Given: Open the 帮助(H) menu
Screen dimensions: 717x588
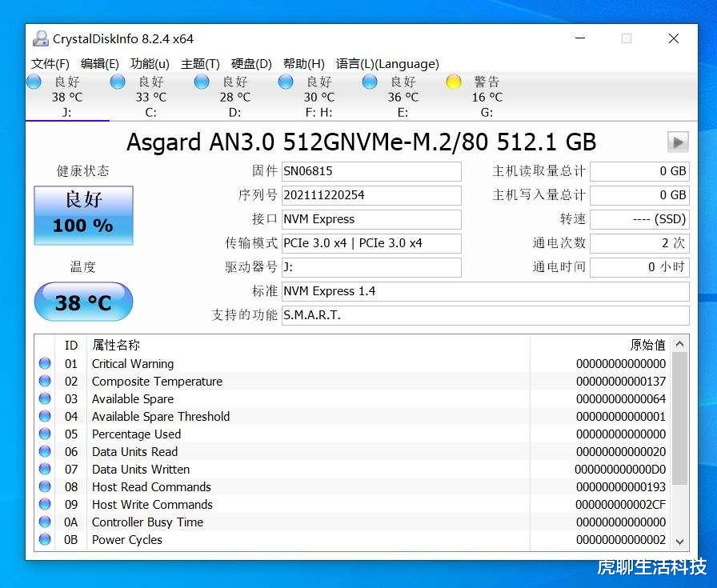Looking at the screenshot, I should (303, 64).
